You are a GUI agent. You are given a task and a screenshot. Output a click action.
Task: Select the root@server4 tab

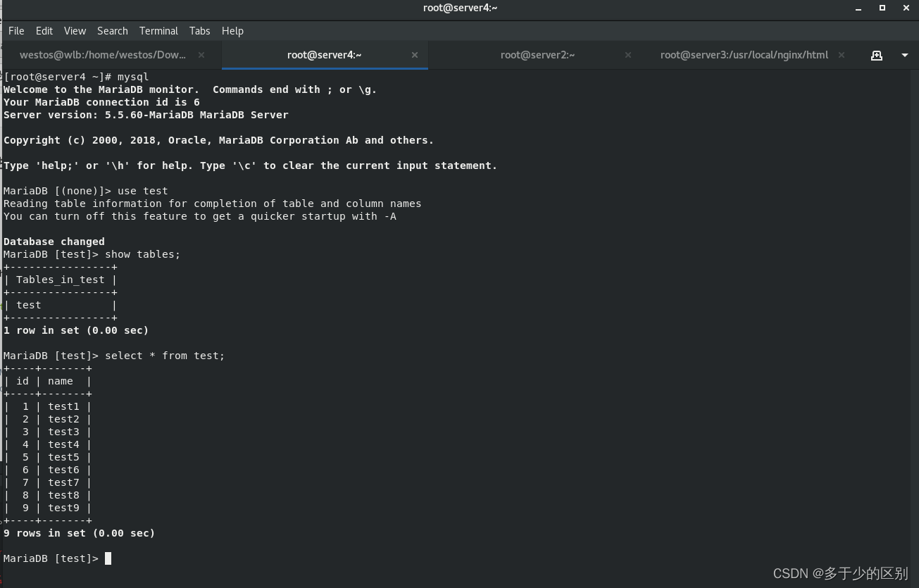coord(324,55)
